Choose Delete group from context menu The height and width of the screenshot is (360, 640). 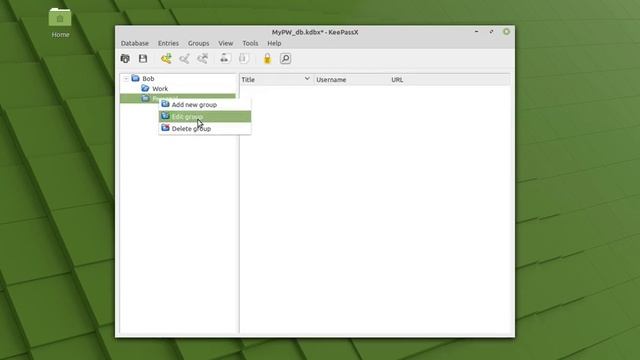[x=205, y=129]
